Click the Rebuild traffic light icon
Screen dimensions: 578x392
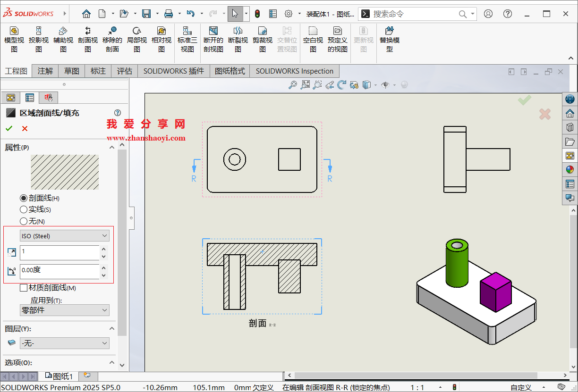[257, 14]
